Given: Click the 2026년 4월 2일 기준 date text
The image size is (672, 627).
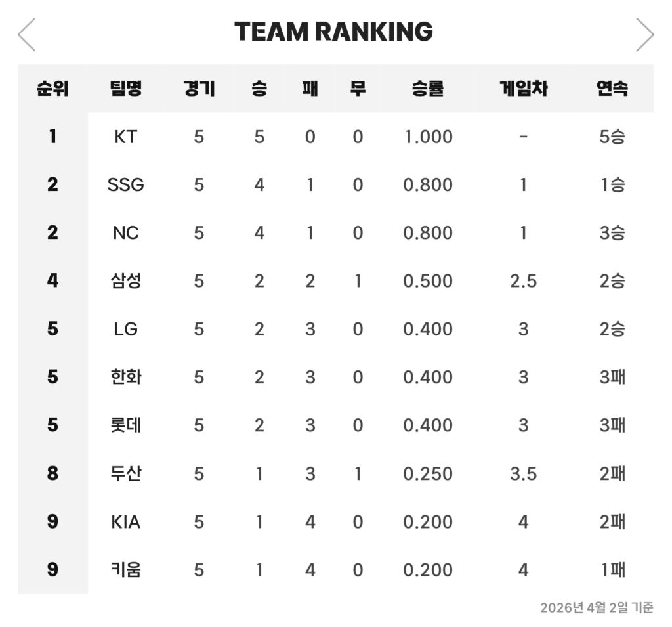Looking at the screenshot, I should 597,608.
